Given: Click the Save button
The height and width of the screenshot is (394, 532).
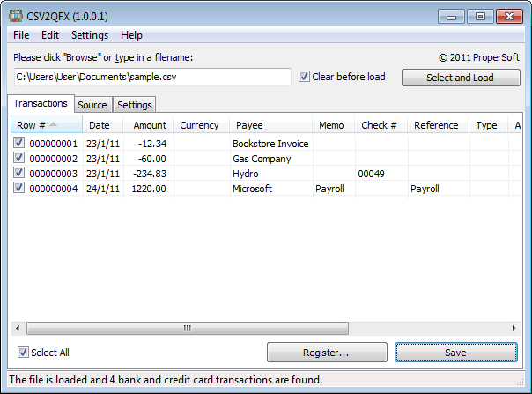Looking at the screenshot, I should click(455, 353).
